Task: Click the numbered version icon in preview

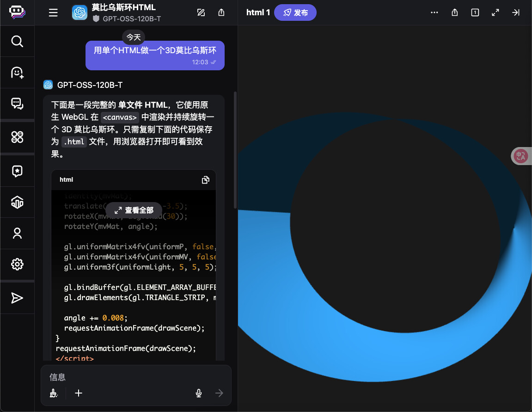Action: 475,12
